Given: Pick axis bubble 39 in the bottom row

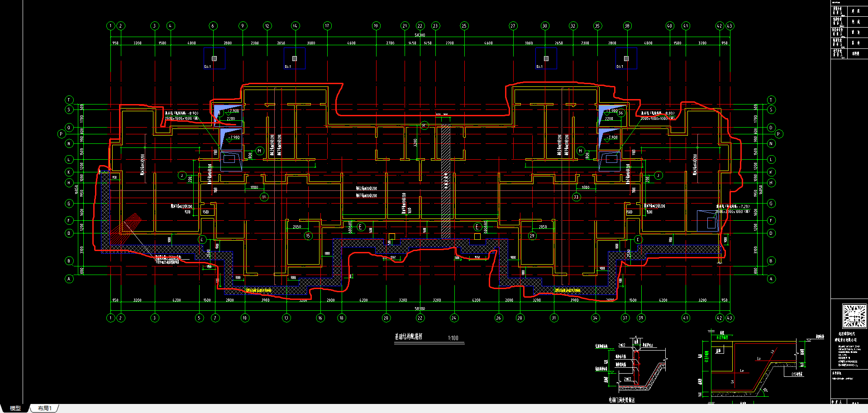Looking at the screenshot, I should click(641, 318).
